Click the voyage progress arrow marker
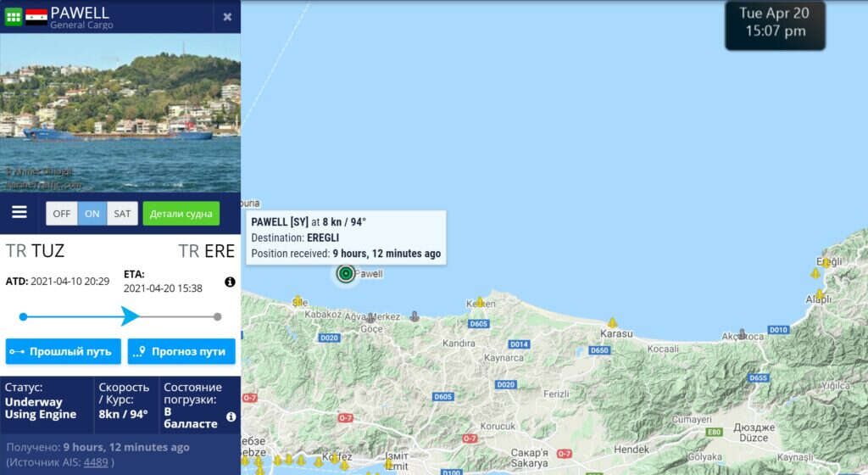868x475 pixels. (130, 316)
